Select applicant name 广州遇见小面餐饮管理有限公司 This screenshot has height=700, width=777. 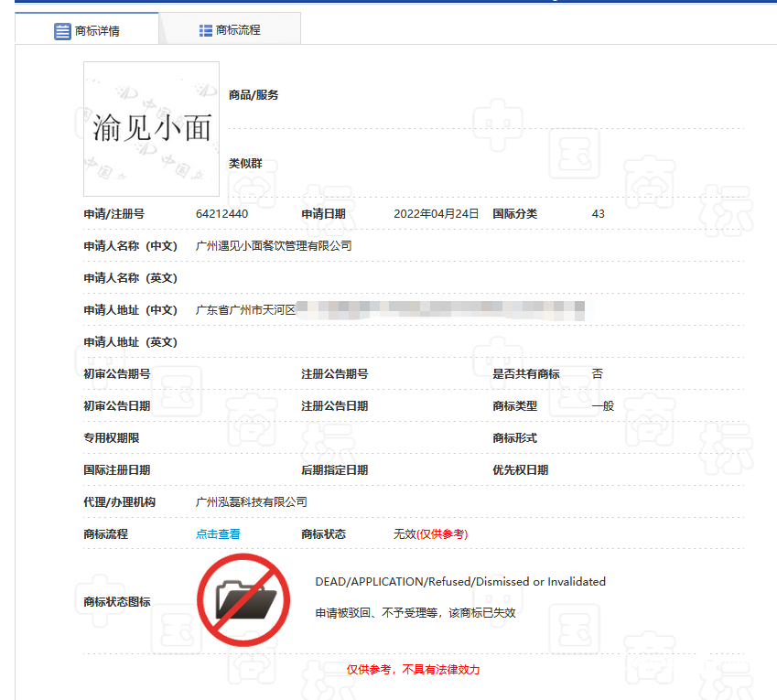coord(274,246)
